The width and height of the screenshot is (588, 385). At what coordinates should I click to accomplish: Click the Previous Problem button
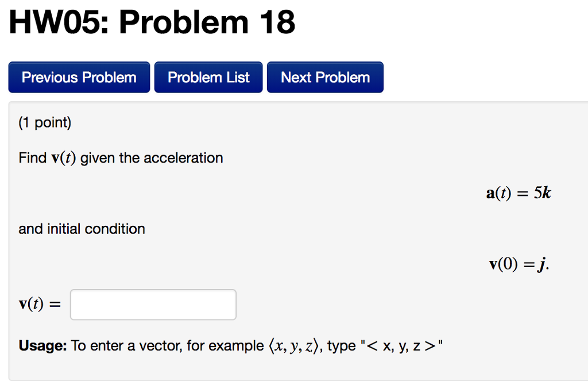pyautogui.click(x=79, y=77)
